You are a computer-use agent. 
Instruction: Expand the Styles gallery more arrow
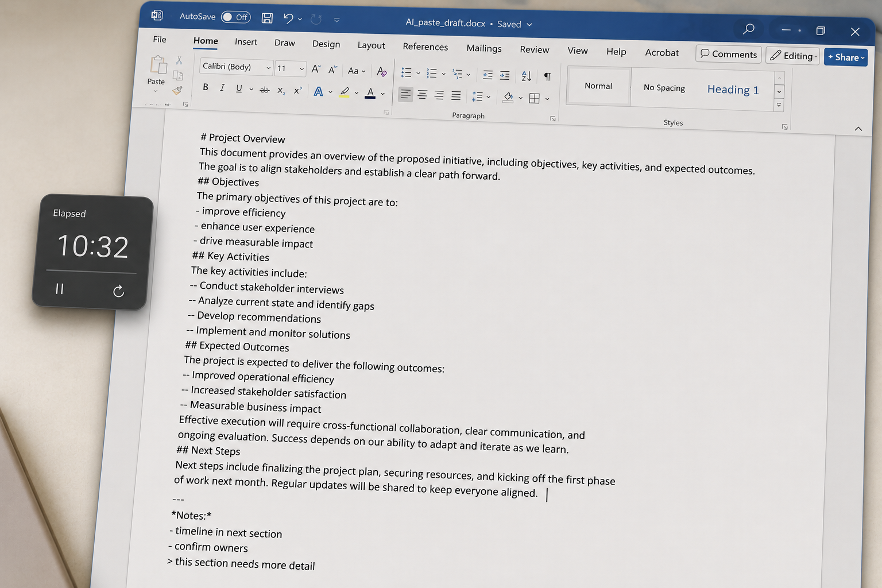click(x=779, y=105)
